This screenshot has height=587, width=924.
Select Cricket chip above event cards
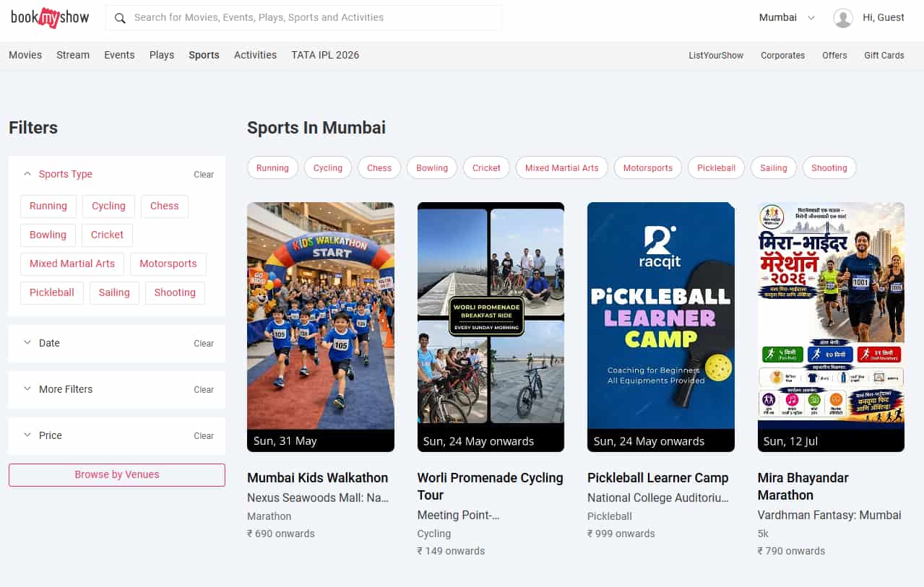click(x=486, y=168)
